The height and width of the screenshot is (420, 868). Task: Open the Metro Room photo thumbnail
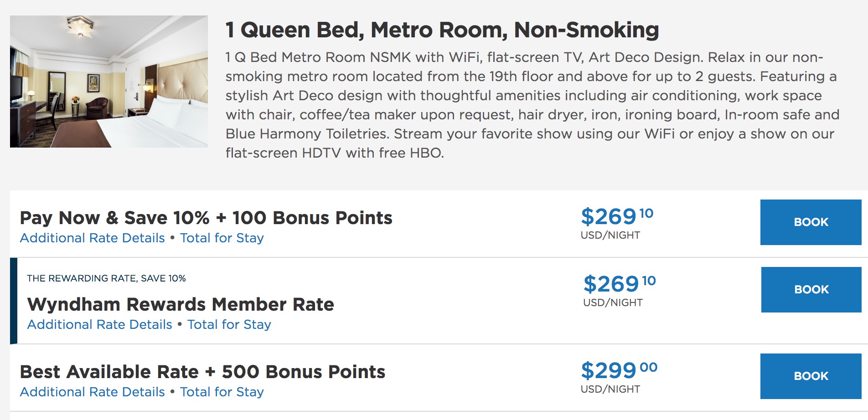pyautogui.click(x=108, y=82)
